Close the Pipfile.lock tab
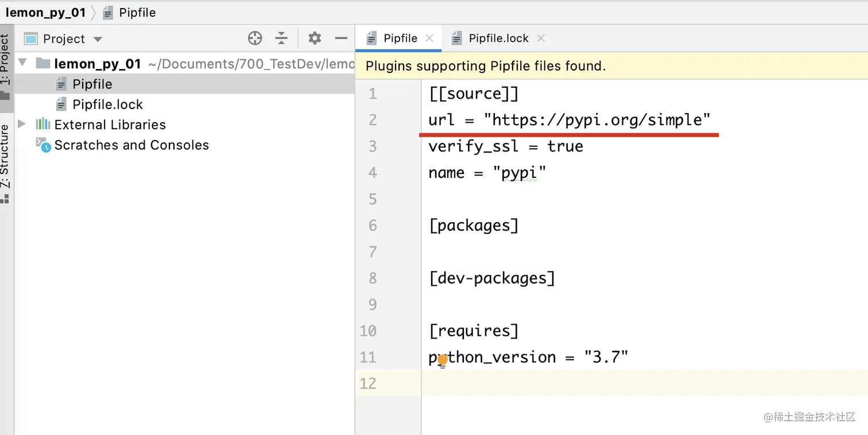 point(541,38)
